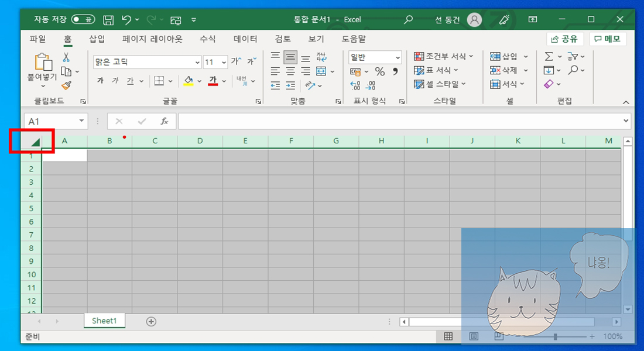This screenshot has width=644, height=351.
Task: Open the 맑은 고딕 font name dropdown
Action: [x=197, y=63]
